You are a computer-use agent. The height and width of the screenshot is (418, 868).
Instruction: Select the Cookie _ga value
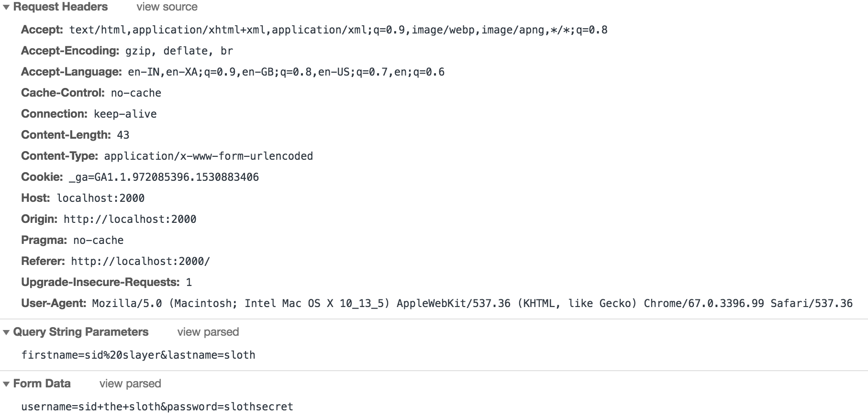point(165,177)
